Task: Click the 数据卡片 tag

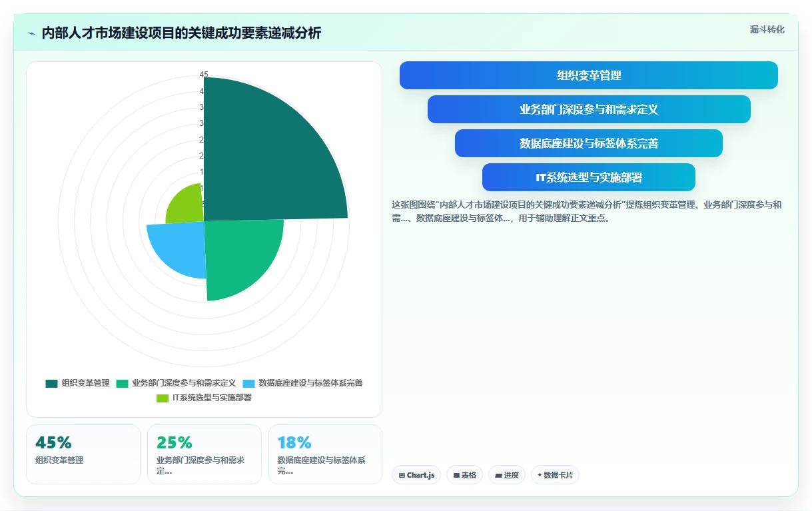Action: coord(556,475)
